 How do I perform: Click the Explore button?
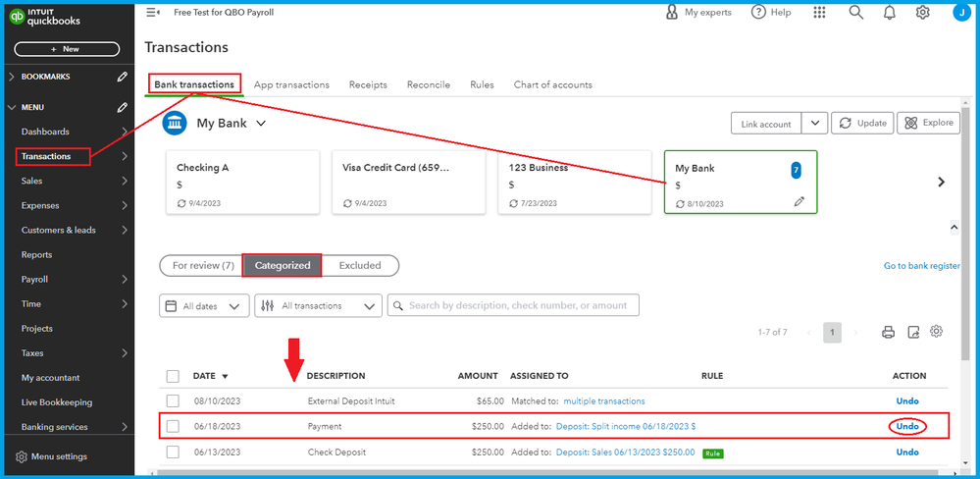click(929, 124)
